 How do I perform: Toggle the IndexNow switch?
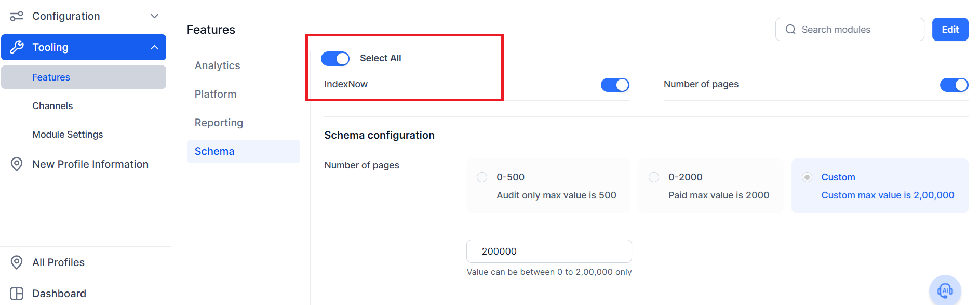tap(615, 85)
